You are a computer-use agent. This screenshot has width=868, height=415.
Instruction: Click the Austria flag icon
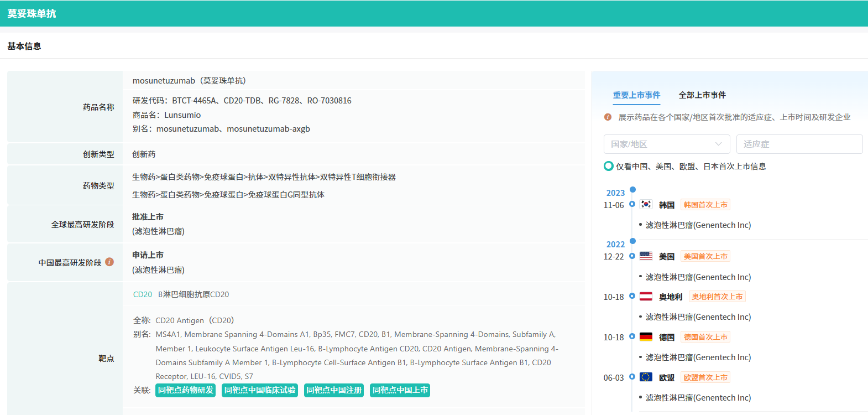point(646,297)
